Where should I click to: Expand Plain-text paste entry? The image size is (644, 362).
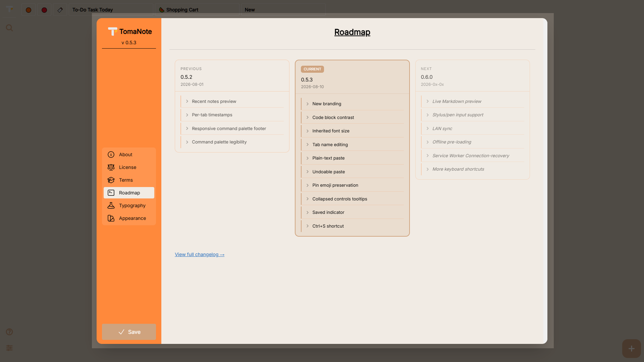[353, 158]
